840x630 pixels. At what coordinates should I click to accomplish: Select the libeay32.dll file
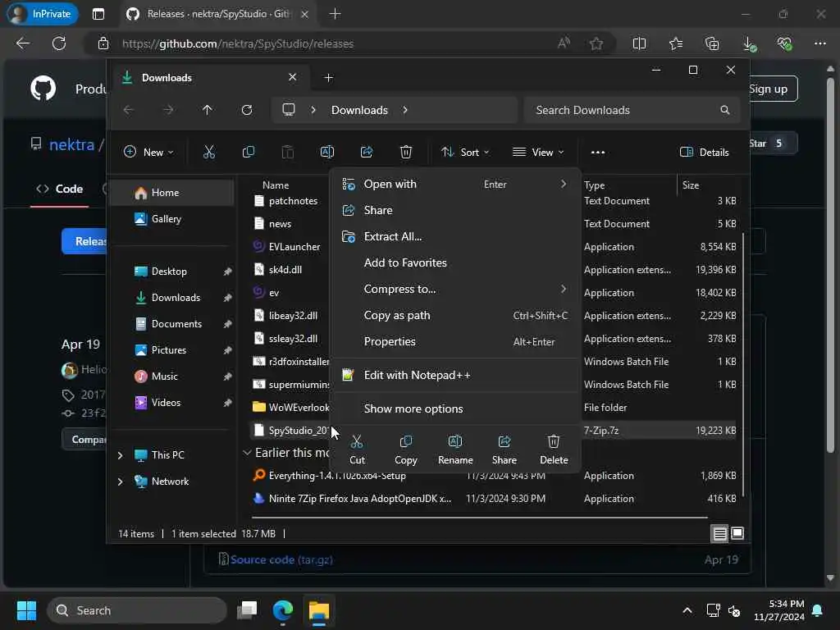293,316
